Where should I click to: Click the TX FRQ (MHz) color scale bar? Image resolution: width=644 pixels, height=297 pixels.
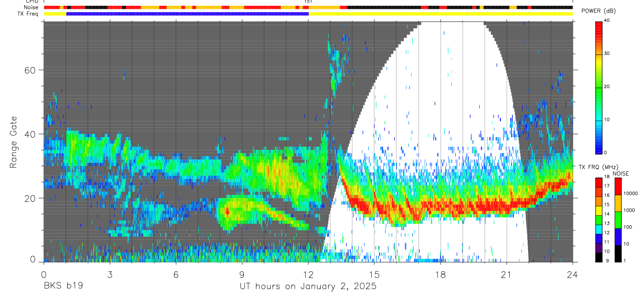(x=599, y=220)
